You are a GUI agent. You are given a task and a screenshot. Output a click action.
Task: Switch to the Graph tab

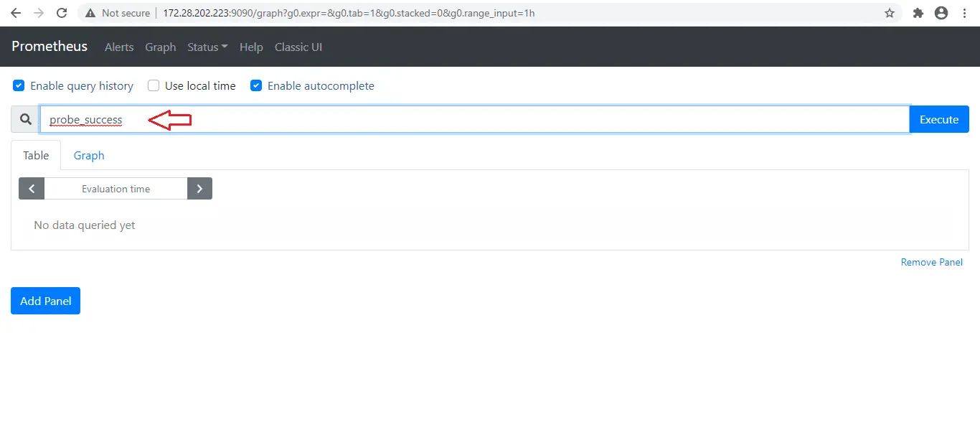pyautogui.click(x=88, y=155)
